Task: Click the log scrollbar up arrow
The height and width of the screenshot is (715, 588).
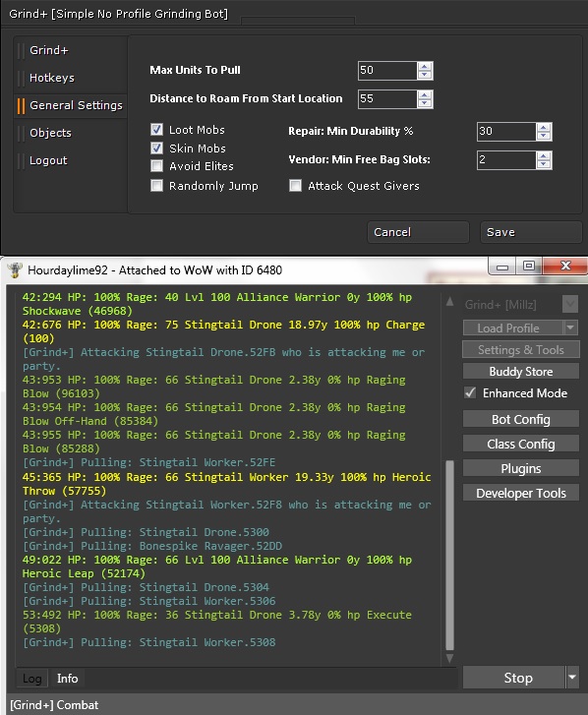Action: click(450, 301)
